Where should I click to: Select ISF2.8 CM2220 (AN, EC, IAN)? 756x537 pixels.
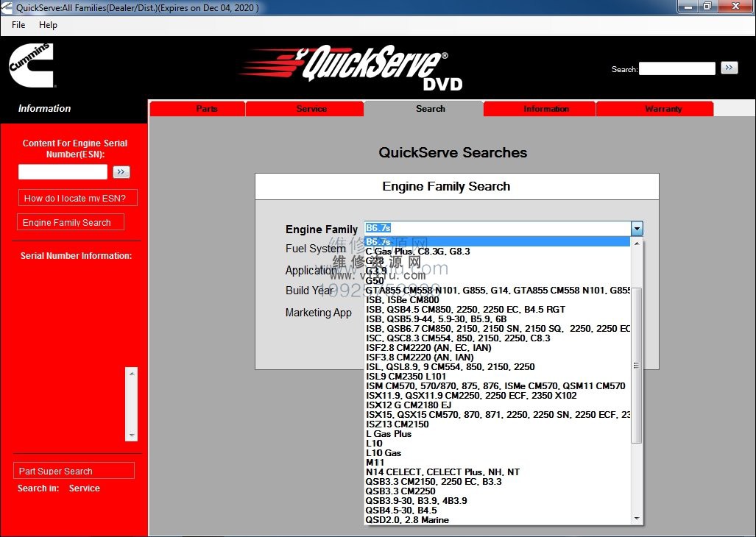click(497, 348)
